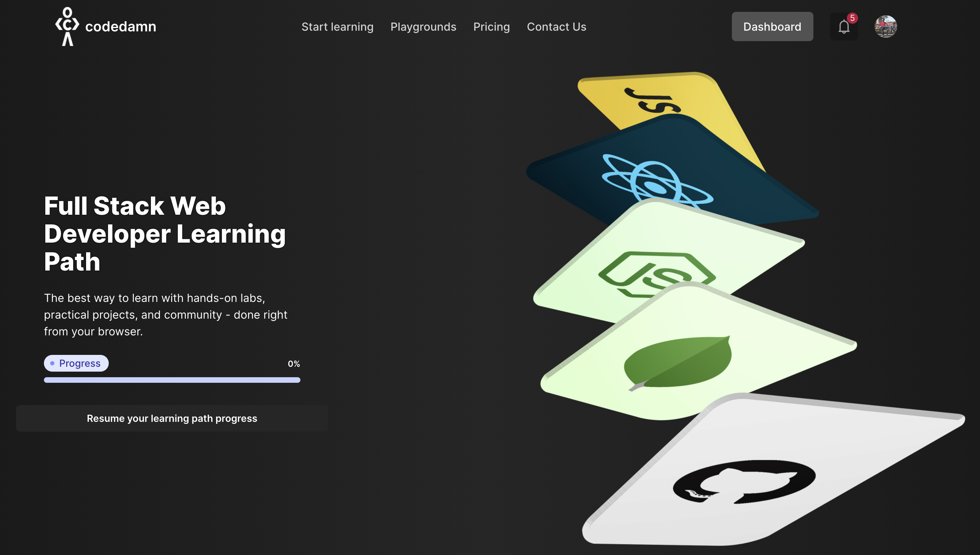Click the codedamn logo icon
The height and width of the screenshot is (555, 980).
[x=67, y=26]
